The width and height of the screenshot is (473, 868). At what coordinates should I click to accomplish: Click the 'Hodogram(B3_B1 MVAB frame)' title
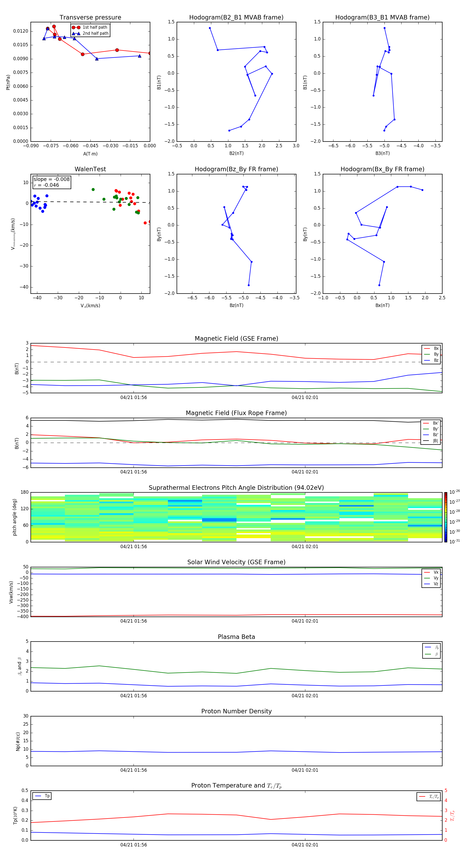[x=382, y=18]
